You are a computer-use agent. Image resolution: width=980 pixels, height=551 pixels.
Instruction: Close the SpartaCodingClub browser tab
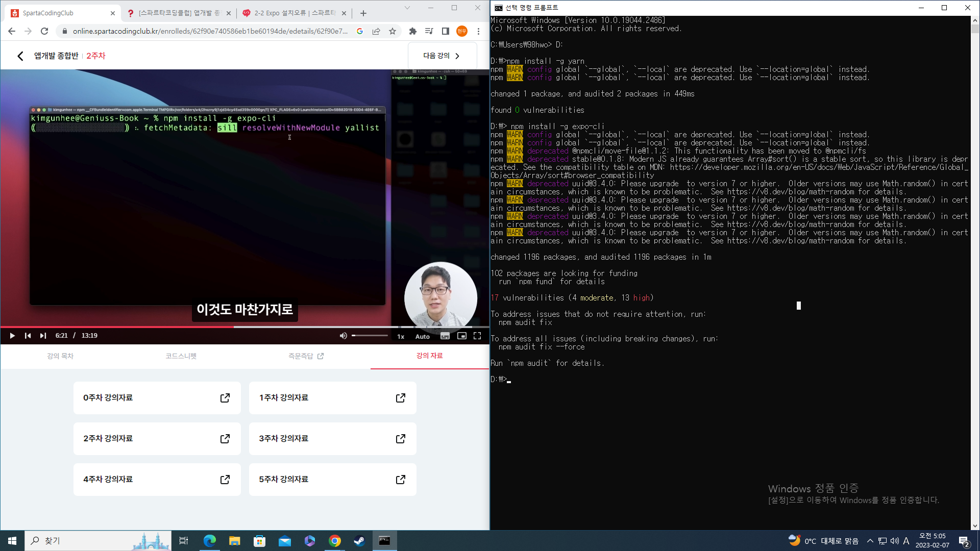pos(113,13)
